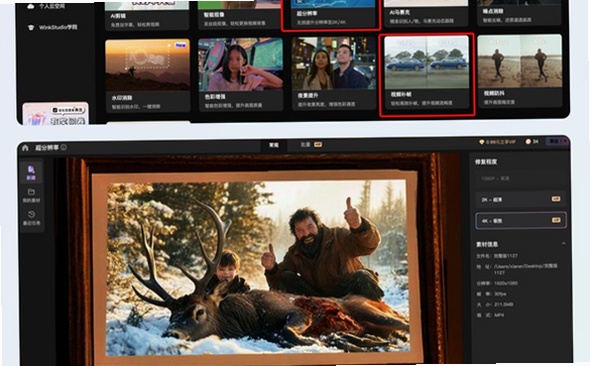Click the diamond VIP offer icon
Viewport: 590px width, 366px height.
[x=481, y=142]
